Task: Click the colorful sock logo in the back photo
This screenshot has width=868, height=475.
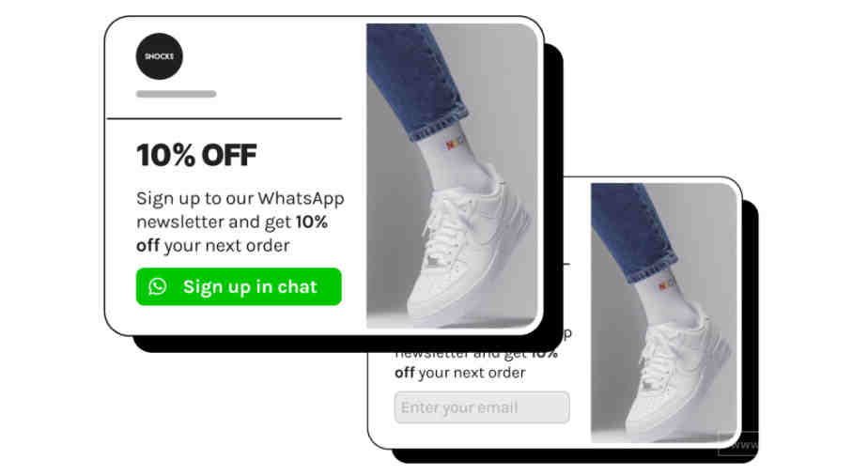Action: point(665,284)
